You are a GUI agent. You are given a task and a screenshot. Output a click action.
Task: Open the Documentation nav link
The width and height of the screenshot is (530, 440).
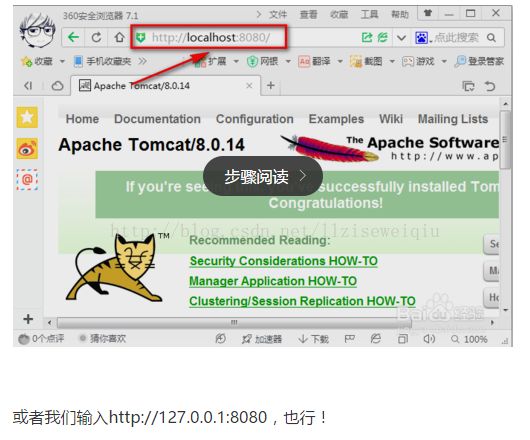[158, 119]
